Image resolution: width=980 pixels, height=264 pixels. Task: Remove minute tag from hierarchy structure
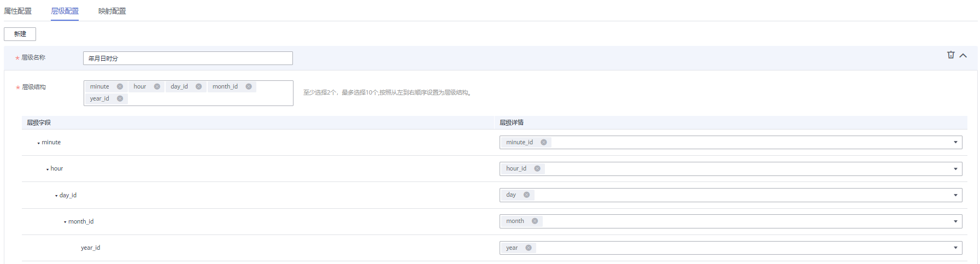tap(120, 86)
